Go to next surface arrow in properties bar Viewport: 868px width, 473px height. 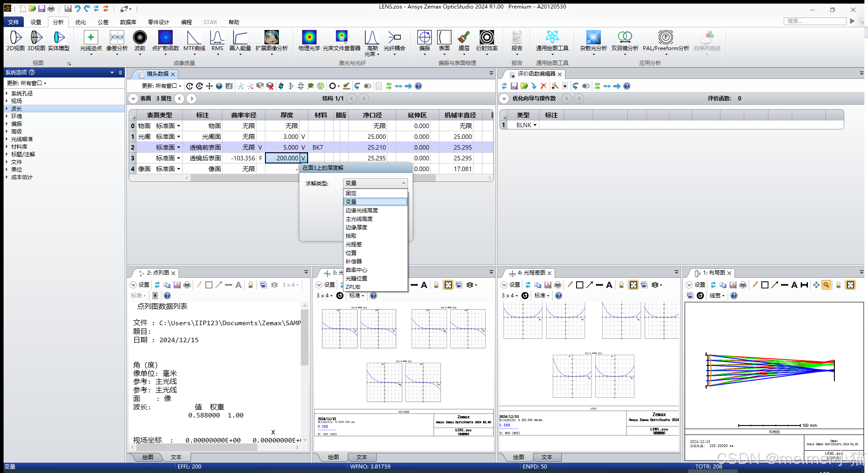(192, 99)
